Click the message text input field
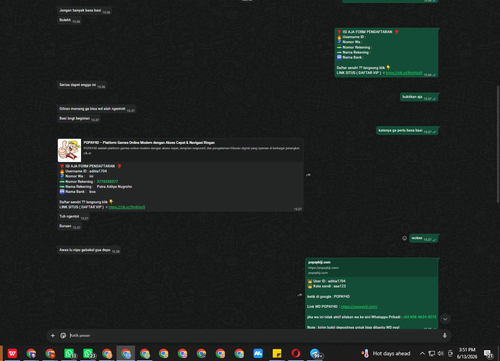500x361 pixels. (253, 336)
